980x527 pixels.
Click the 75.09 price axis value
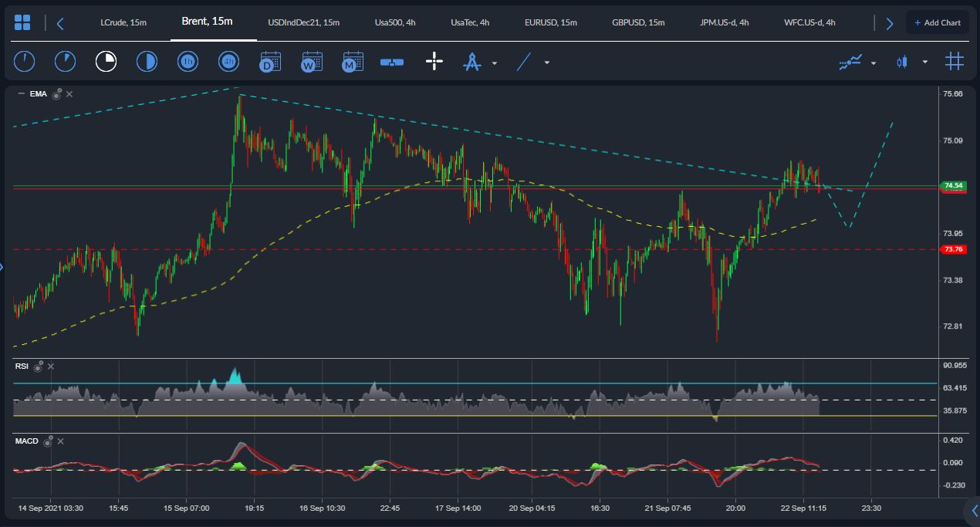pyautogui.click(x=952, y=140)
